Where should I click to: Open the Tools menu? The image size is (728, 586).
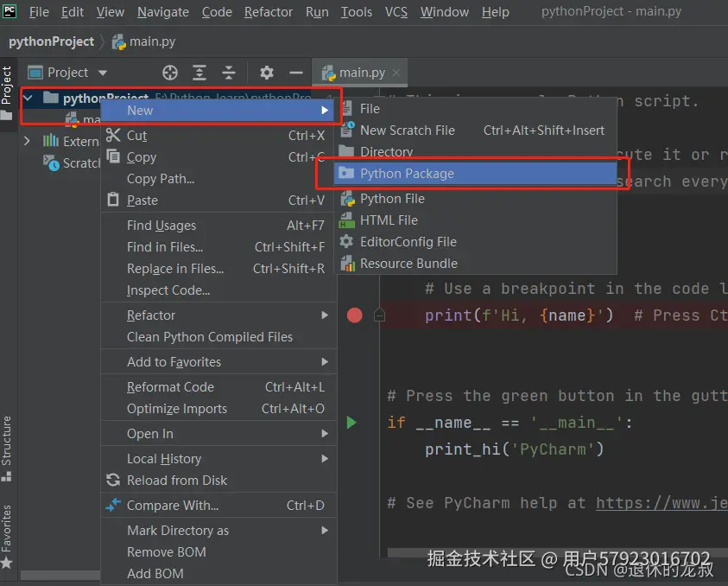tap(357, 11)
